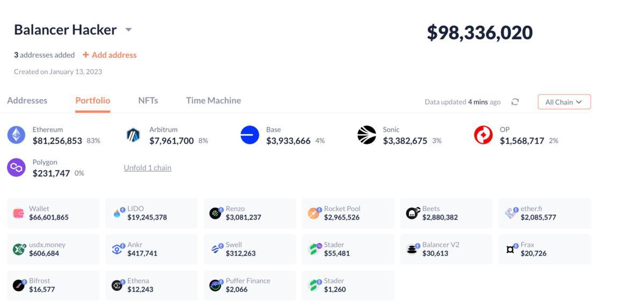
Task: Unfold 1 more chain
Action: (x=148, y=168)
